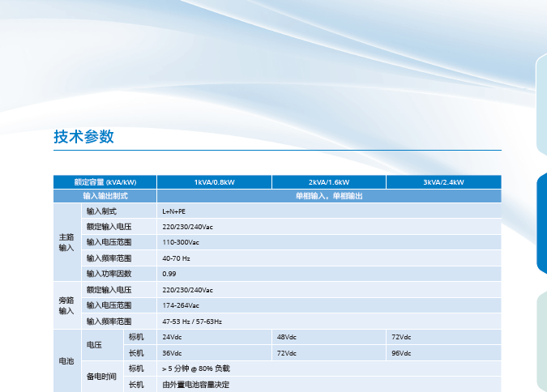Click the 174-264Vac bypass voltage value
Image resolution: width=547 pixels, height=392 pixels.
pyautogui.click(x=181, y=305)
